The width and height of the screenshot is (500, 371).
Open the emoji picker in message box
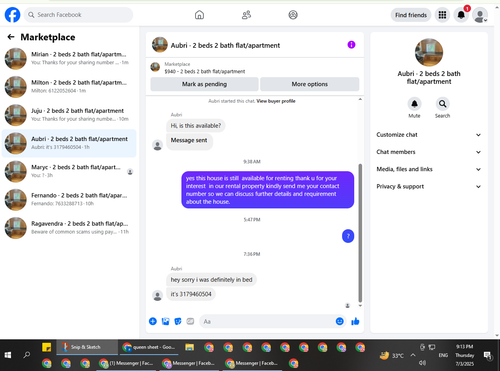point(340,321)
